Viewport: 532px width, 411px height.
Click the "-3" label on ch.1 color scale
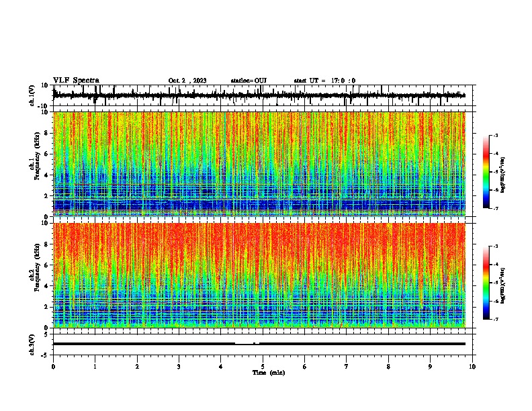point(495,135)
